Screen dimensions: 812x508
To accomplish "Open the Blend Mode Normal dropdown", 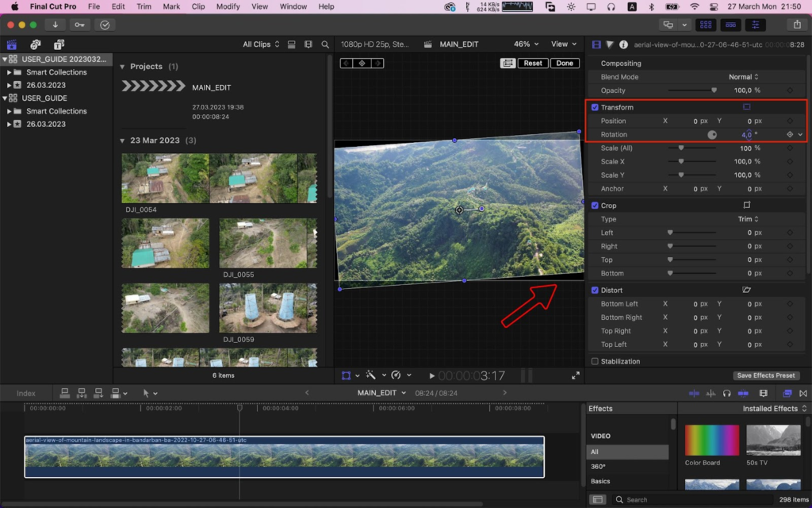I will 744,77.
